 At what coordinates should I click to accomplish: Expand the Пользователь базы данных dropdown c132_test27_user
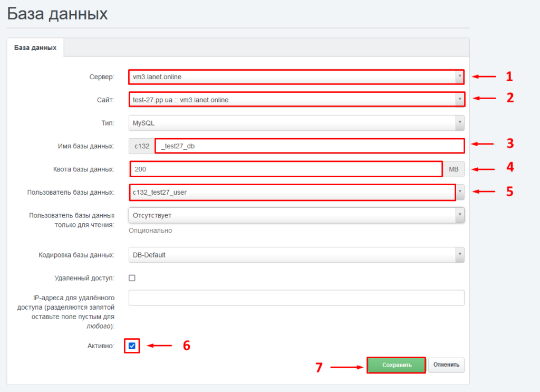[x=295, y=193]
